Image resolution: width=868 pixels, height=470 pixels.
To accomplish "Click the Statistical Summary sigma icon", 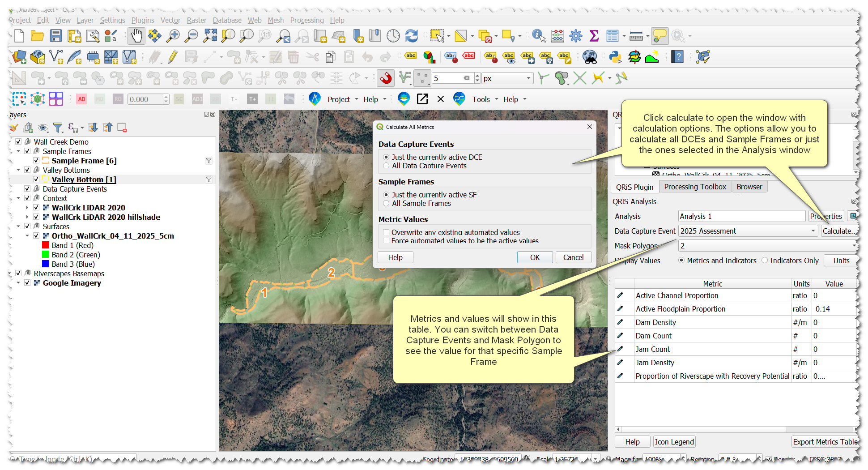I will pos(594,36).
